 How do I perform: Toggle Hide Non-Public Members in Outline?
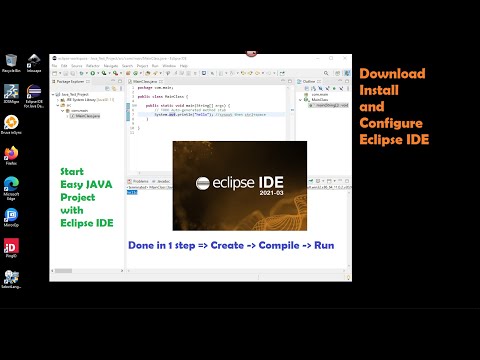click(334, 88)
